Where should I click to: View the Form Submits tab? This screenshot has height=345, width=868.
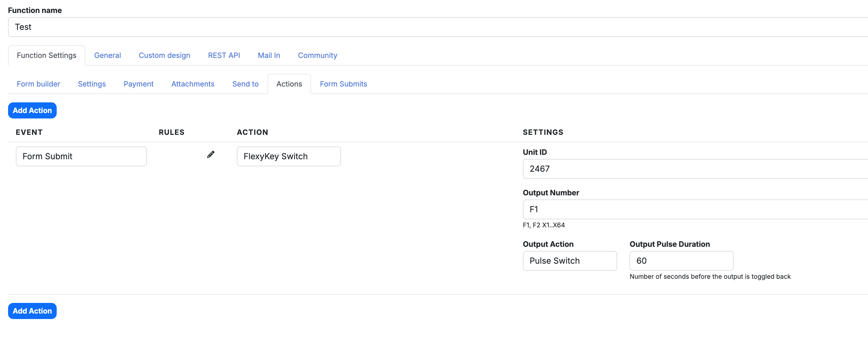pos(343,84)
